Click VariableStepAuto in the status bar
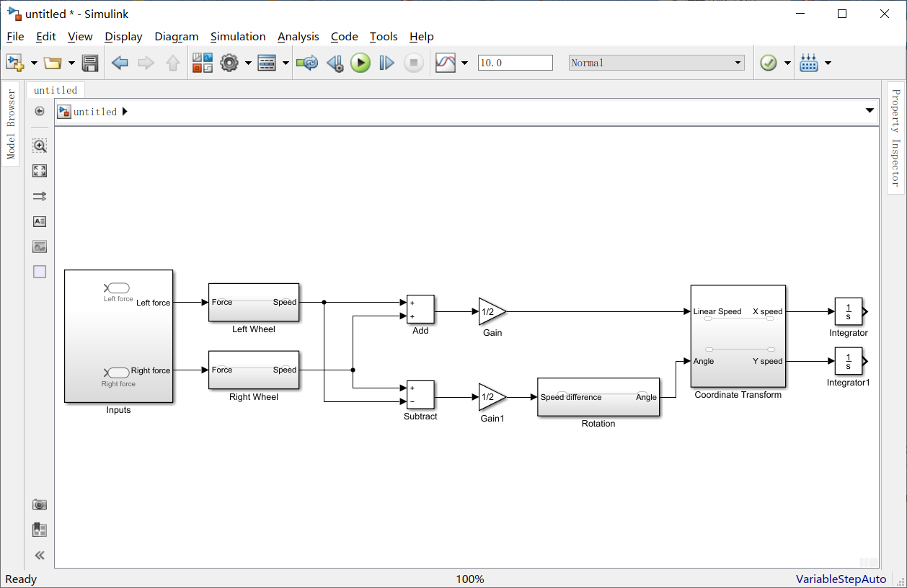The image size is (907, 588). tap(840, 579)
